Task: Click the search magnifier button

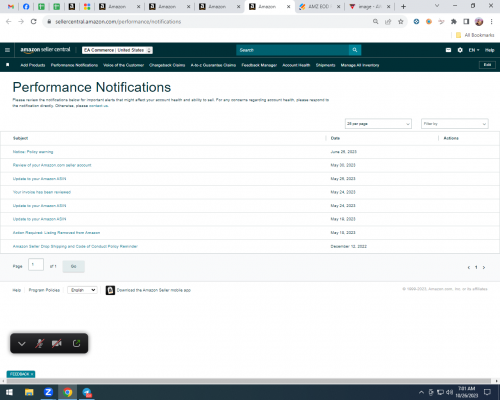Action: point(355,50)
